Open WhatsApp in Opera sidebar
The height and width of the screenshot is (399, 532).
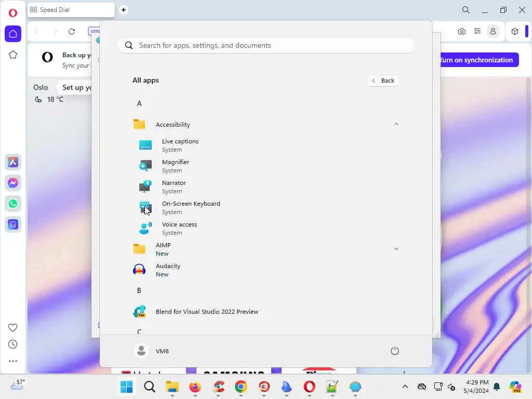click(x=13, y=204)
